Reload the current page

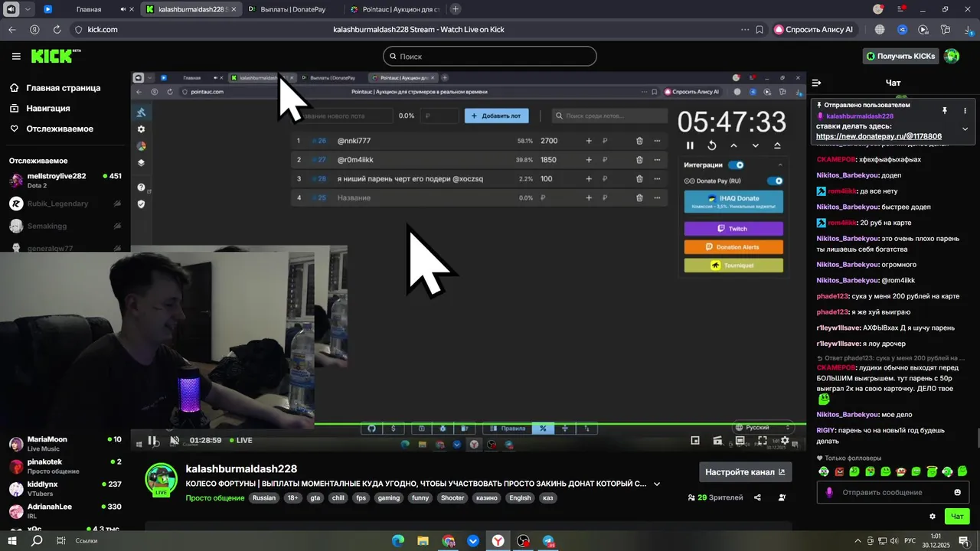click(57, 29)
